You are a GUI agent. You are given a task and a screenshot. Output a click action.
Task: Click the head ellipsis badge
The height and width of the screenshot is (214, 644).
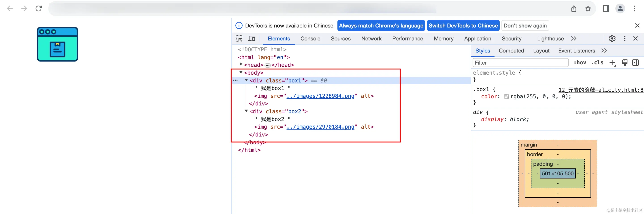[267, 65]
